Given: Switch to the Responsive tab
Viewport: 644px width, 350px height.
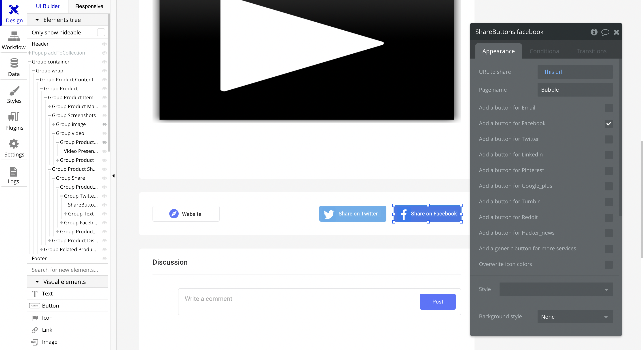Looking at the screenshot, I should click(89, 6).
